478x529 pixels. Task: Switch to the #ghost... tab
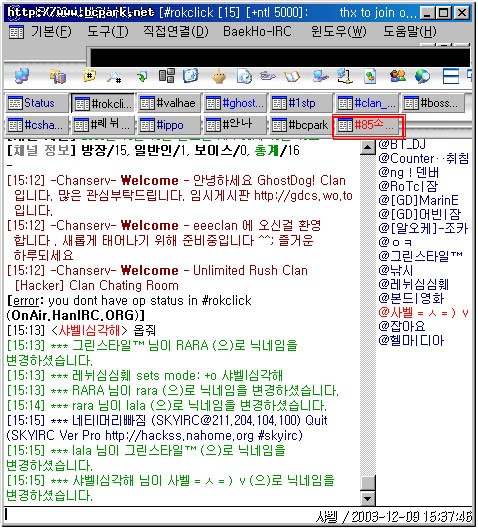[x=235, y=103]
